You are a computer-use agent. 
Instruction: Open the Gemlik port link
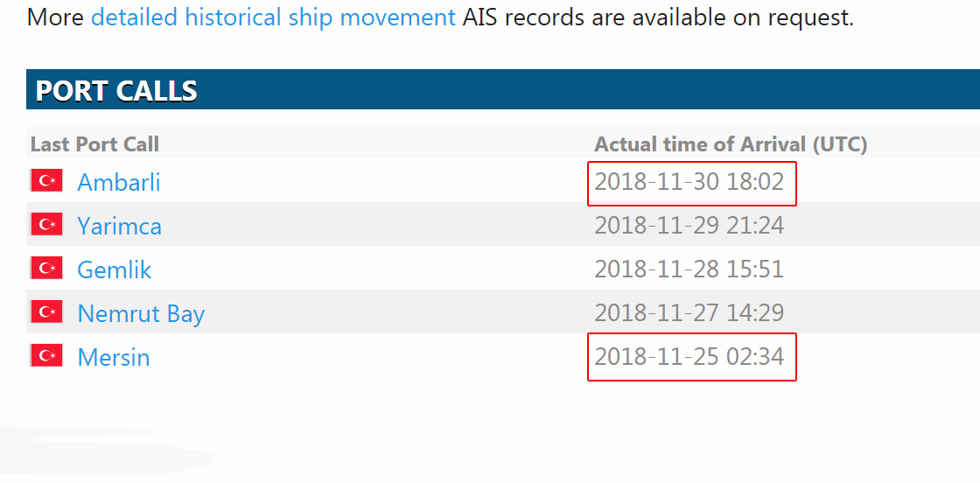[x=115, y=269]
